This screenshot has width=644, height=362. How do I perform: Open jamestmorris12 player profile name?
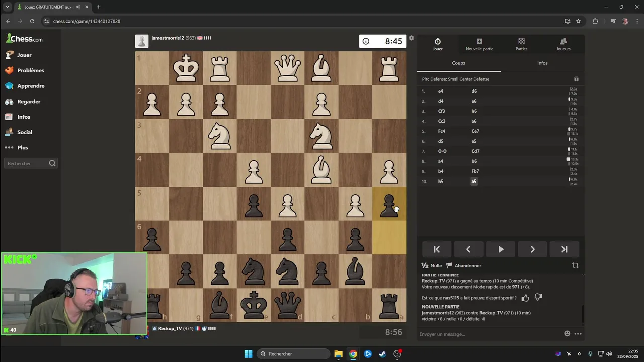pos(168,38)
